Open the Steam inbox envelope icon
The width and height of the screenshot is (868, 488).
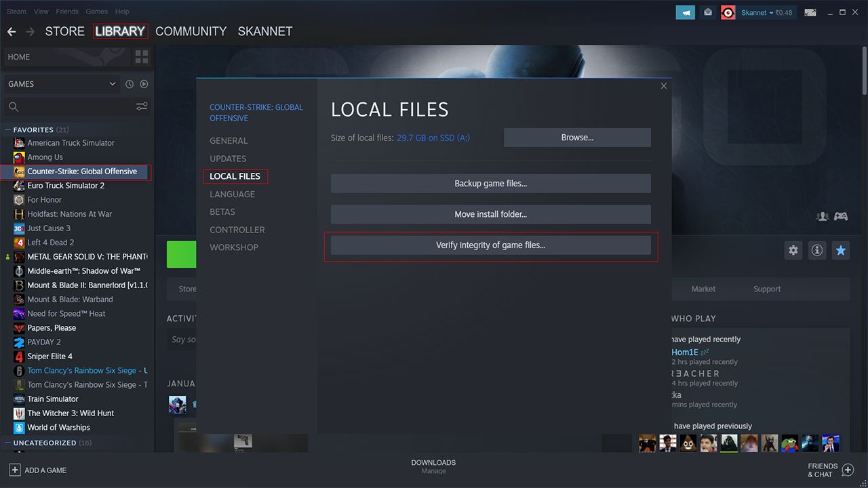[x=707, y=12]
